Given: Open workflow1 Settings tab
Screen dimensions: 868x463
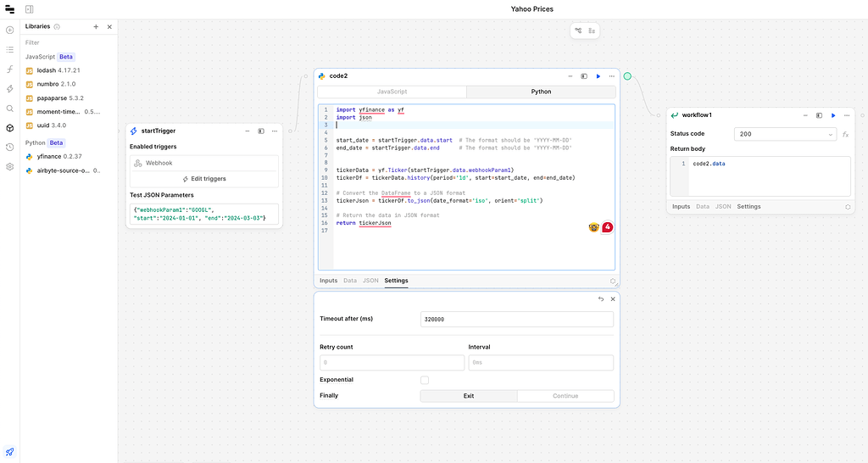Looking at the screenshot, I should click(x=748, y=207).
